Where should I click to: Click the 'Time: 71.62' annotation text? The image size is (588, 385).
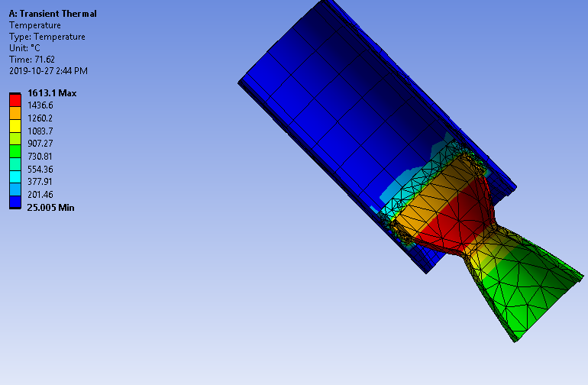[x=31, y=60]
